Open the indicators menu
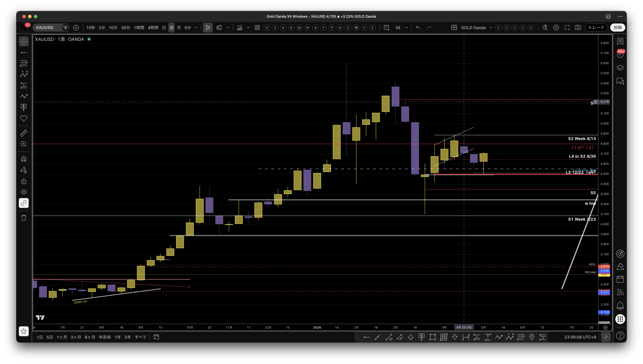 coord(240,28)
